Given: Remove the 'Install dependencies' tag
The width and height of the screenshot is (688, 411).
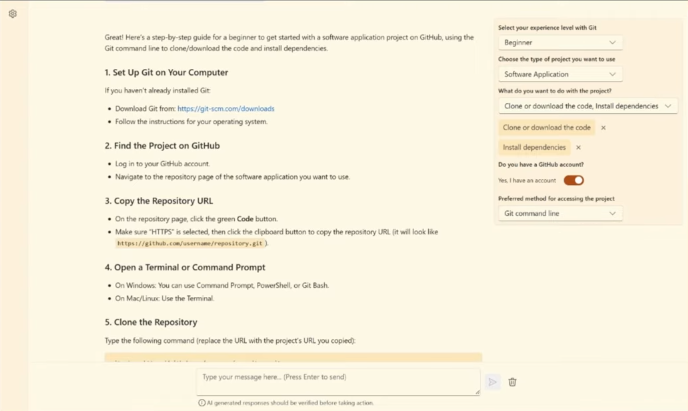Looking at the screenshot, I should pyautogui.click(x=578, y=147).
